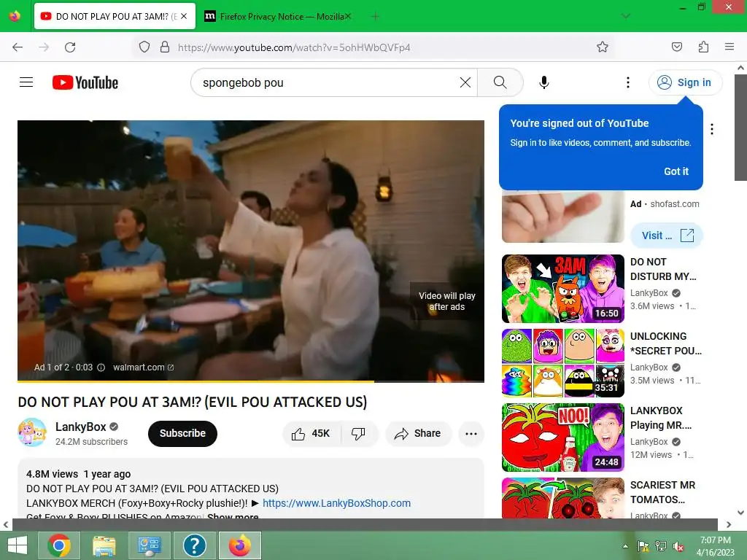The height and width of the screenshot is (560, 747).
Task: Show hidden tray icons arrow
Action: pos(625,546)
